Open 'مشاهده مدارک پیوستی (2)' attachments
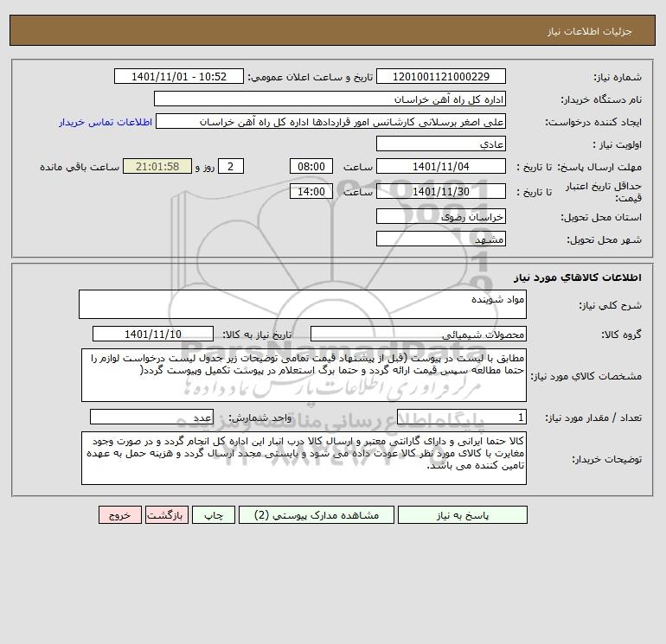Screen dimensions: 666x644 pos(317,515)
